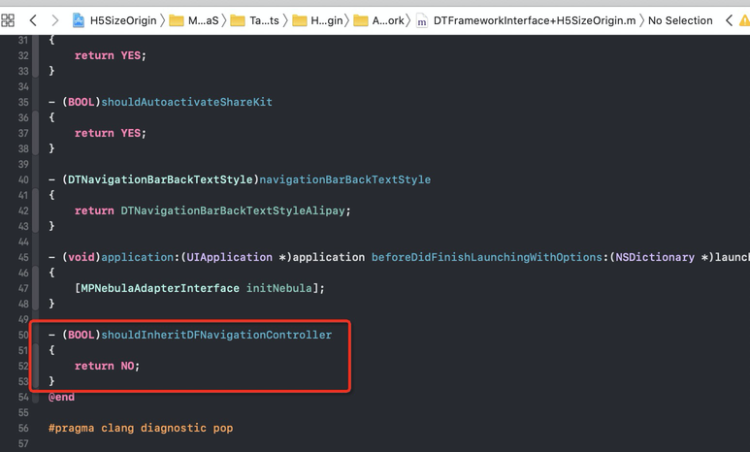
Task: Click the NSDictionary type name
Action: [x=655, y=257]
